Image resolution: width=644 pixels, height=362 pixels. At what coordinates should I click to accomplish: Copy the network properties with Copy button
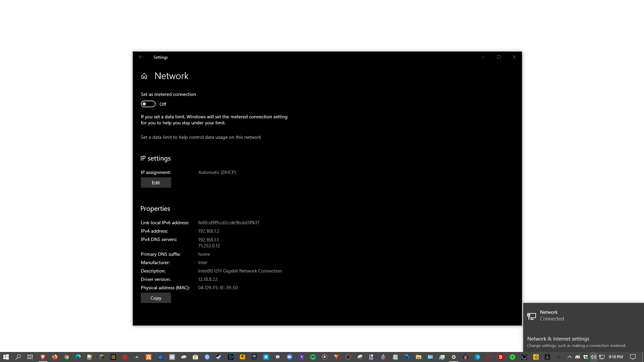pyautogui.click(x=156, y=298)
